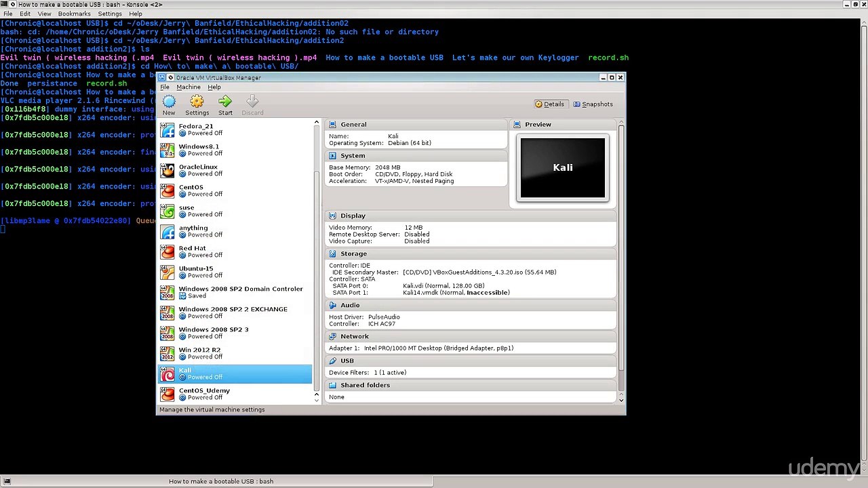Select the OracleLinux penguin icon

pyautogui.click(x=167, y=170)
